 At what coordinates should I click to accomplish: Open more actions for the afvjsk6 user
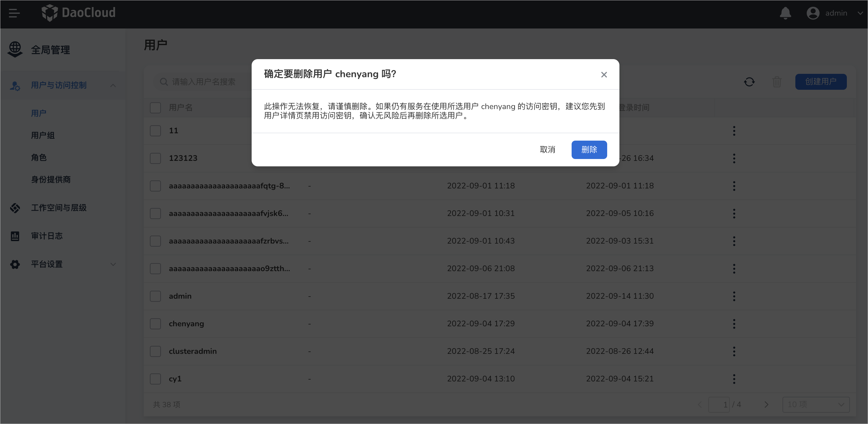734,214
